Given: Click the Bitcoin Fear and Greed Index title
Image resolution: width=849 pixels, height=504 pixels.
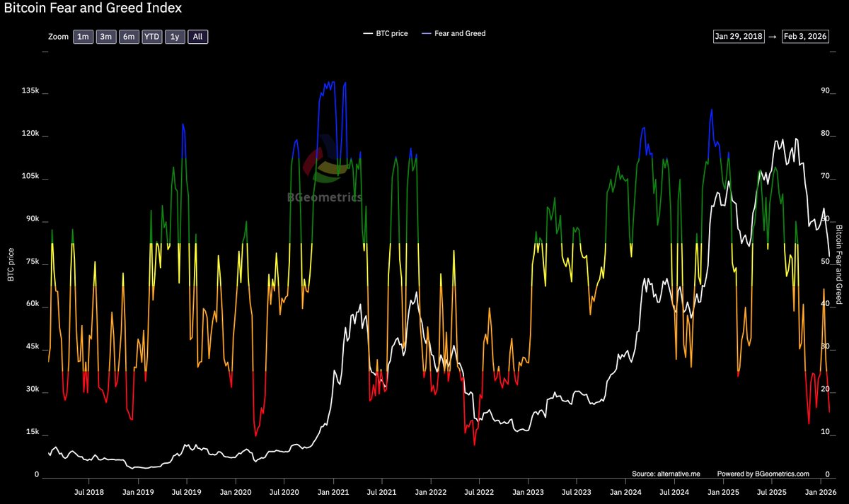Looking at the screenshot, I should pos(93,8).
